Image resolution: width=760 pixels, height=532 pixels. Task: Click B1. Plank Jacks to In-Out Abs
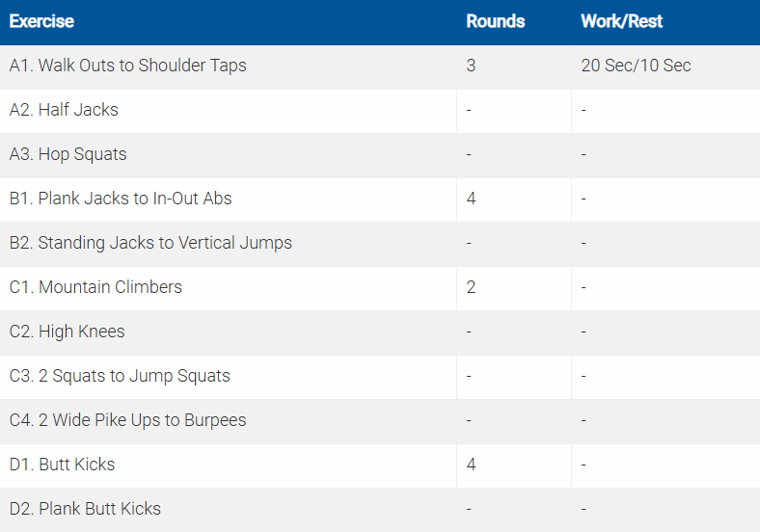(x=121, y=199)
